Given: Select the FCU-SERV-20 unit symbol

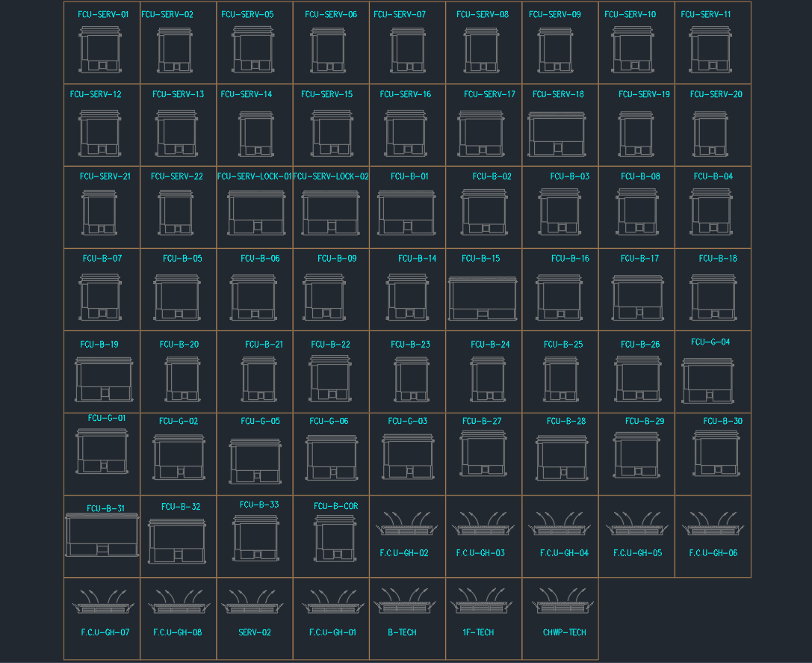Looking at the screenshot, I should click(710, 134).
